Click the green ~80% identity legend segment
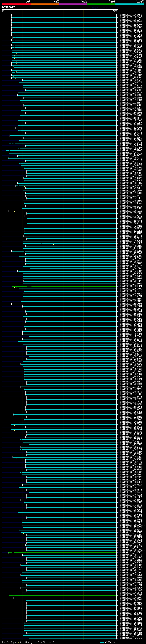Viewport: 146px width, 644px height. tap(101, 4)
